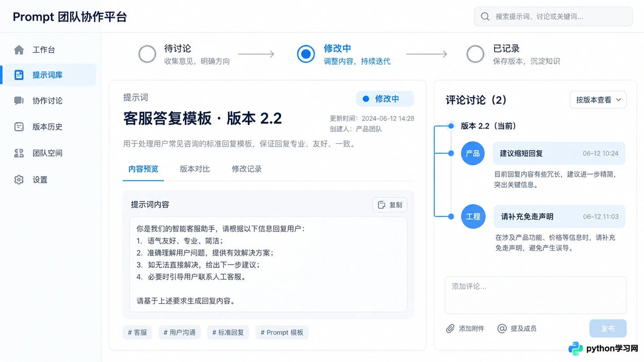
Task: Click the # 客服 tag
Action: pos(137,333)
